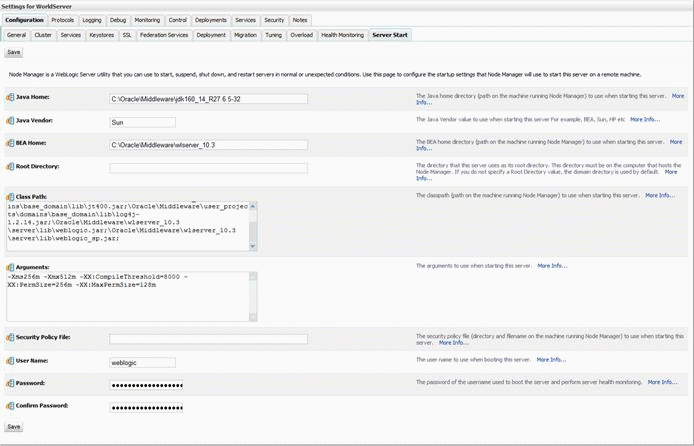Click the icon beside BEA Home label
This screenshot has width=694, height=446.
[10, 143]
